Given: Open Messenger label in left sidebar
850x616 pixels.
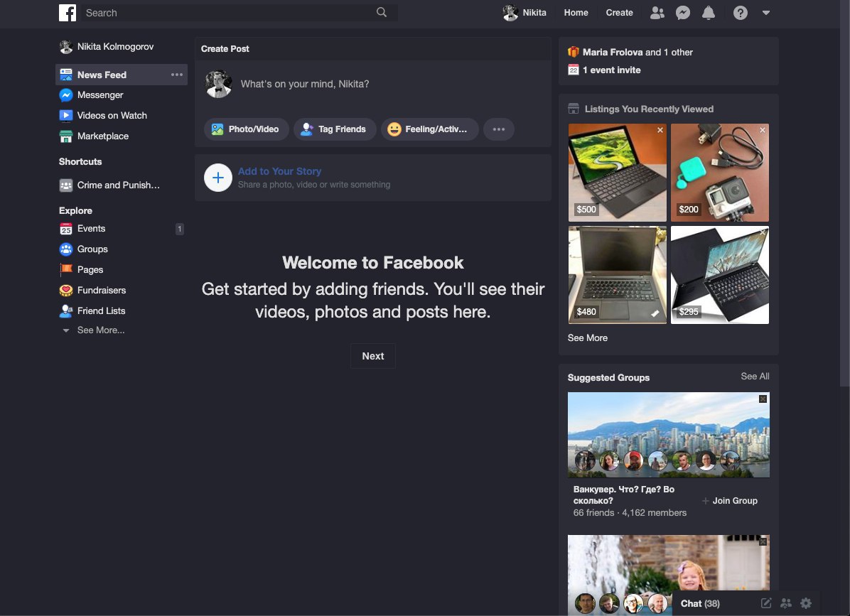Looking at the screenshot, I should [x=100, y=94].
